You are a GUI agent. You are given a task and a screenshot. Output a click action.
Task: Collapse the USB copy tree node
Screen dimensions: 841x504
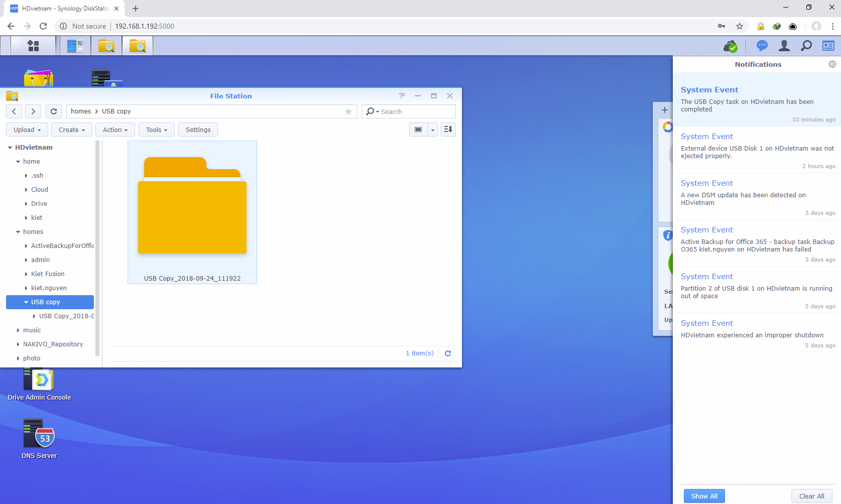tap(26, 302)
